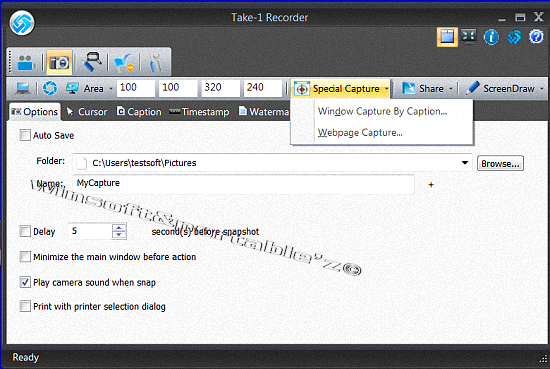The image size is (550, 369).
Task: Expand the Share dropdown arrow
Action: click(451, 89)
